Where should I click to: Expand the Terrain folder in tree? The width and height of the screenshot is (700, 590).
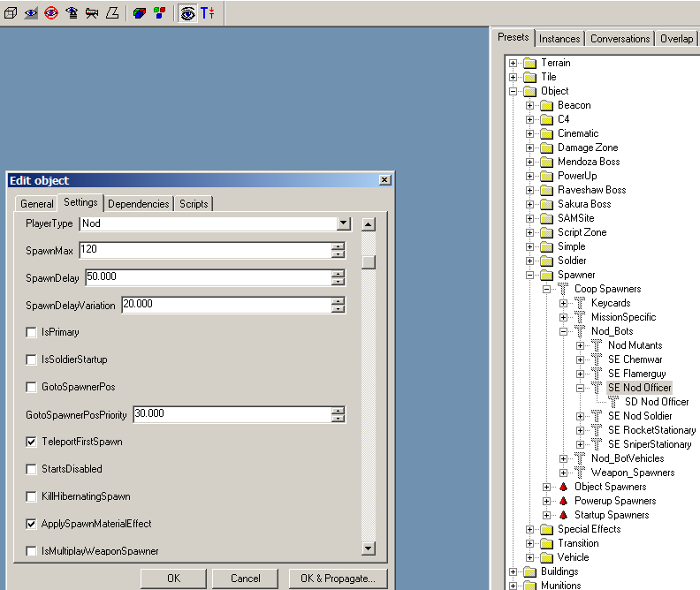514,63
